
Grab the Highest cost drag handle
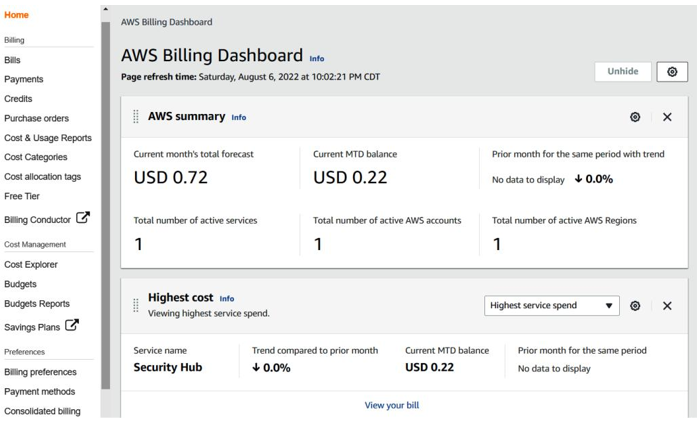click(136, 305)
